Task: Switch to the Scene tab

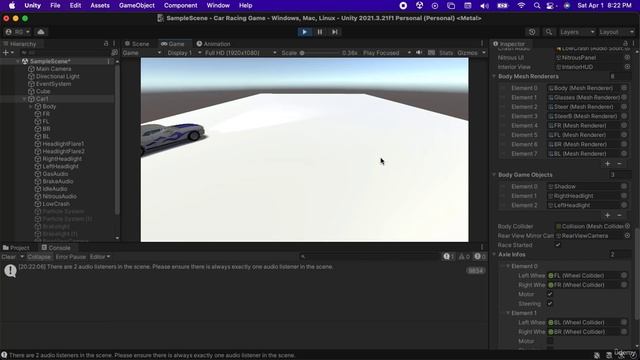Action: (x=137, y=44)
